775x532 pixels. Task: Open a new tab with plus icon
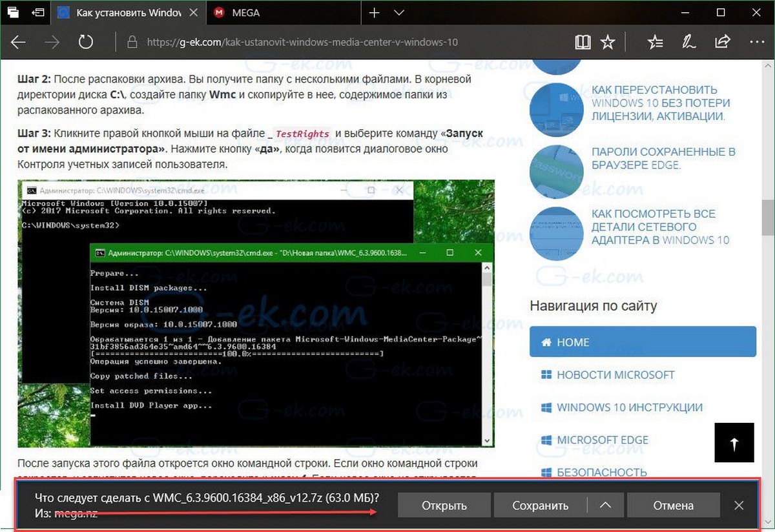[x=373, y=13]
